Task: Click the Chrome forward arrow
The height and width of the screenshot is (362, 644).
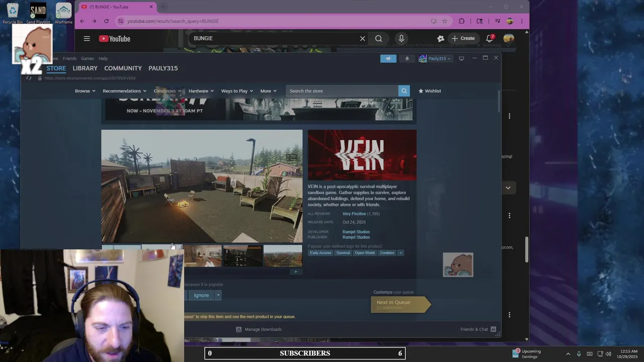Action: [x=94, y=21]
